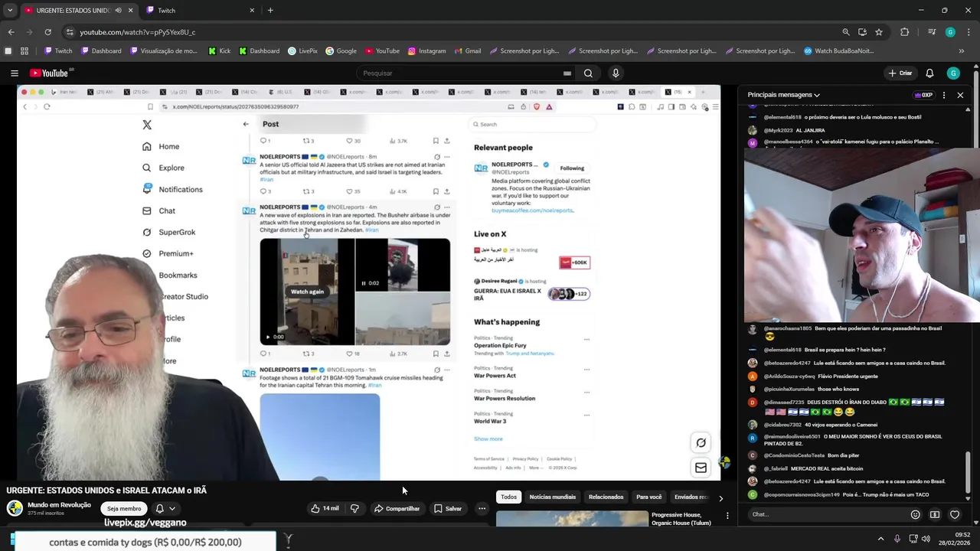Click the chat message input field
The height and width of the screenshot is (551, 980).
point(827,514)
